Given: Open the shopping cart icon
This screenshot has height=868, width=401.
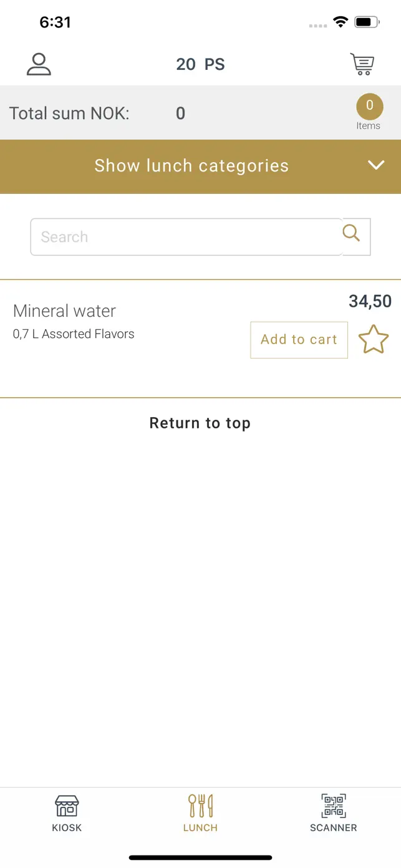Looking at the screenshot, I should (x=362, y=64).
